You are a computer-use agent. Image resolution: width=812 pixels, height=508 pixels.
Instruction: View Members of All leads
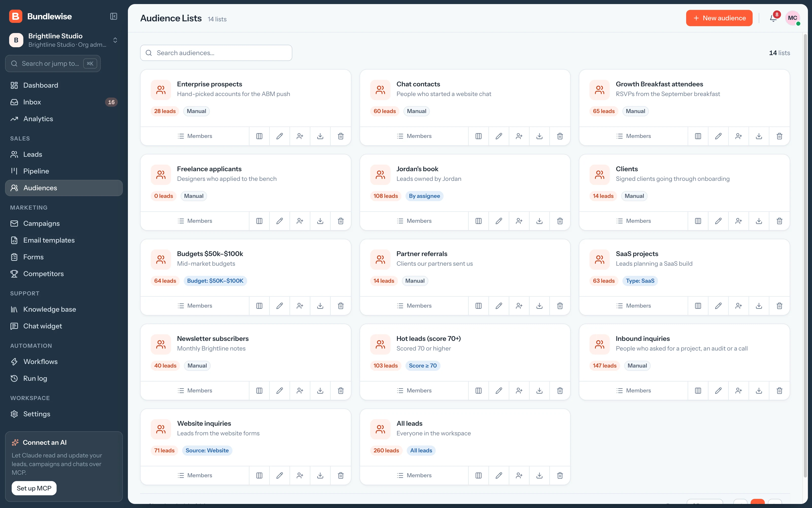(x=414, y=475)
